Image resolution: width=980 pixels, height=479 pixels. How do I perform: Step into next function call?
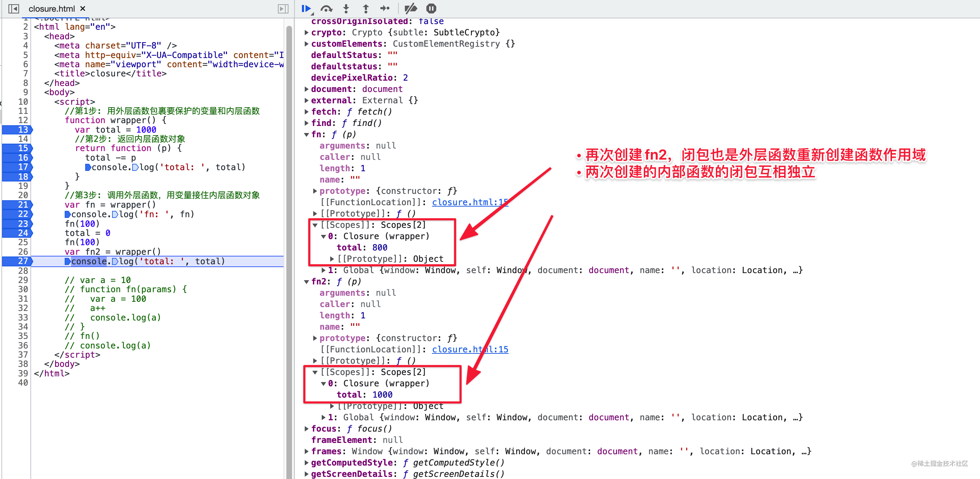346,8
